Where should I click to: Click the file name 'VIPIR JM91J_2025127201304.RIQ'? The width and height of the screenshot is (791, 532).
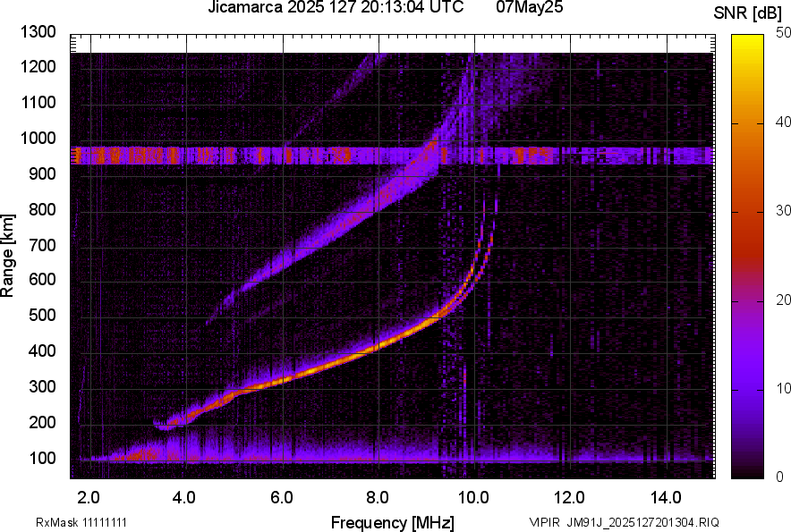[x=624, y=522]
